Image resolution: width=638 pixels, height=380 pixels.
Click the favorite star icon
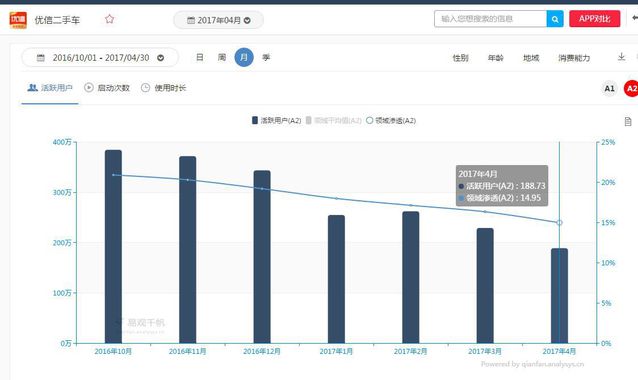tap(109, 19)
